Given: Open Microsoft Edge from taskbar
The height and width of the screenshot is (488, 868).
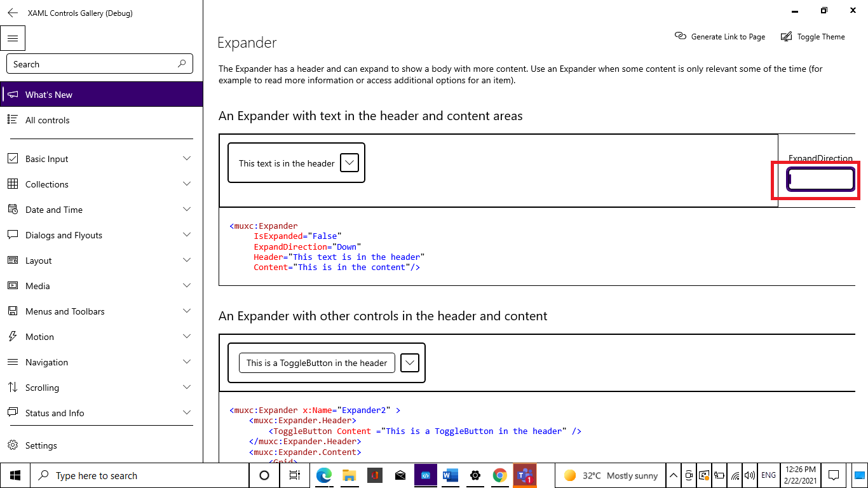Looking at the screenshot, I should click(x=324, y=475).
